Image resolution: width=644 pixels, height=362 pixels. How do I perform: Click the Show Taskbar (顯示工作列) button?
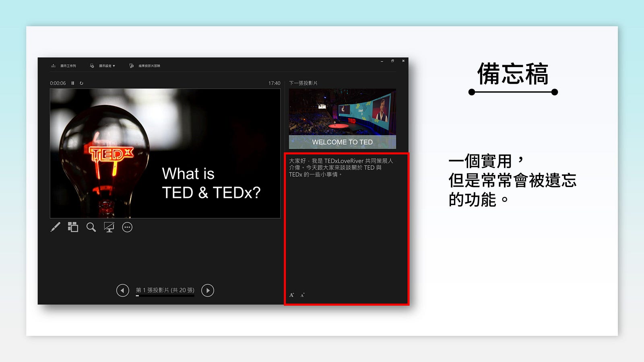click(x=64, y=66)
